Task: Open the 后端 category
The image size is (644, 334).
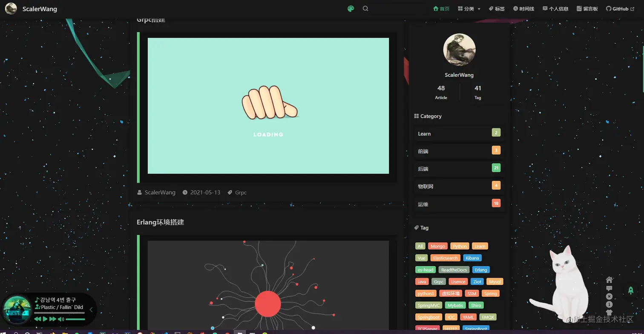Action: click(459, 168)
